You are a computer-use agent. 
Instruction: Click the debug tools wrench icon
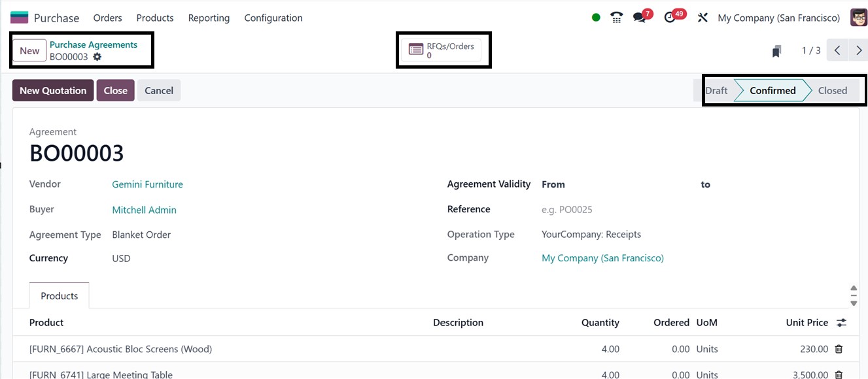[703, 18]
